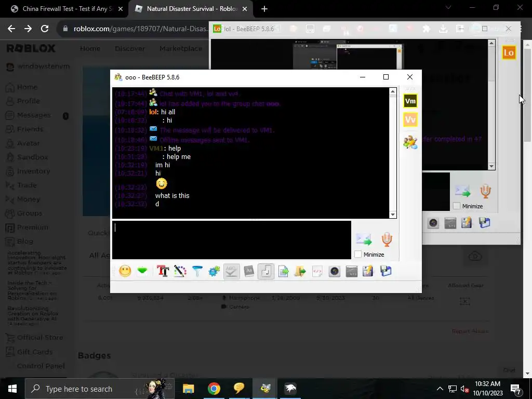The width and height of the screenshot is (532, 399).
Task: Click the roblox.com address bar
Action: pyautogui.click(x=140, y=29)
